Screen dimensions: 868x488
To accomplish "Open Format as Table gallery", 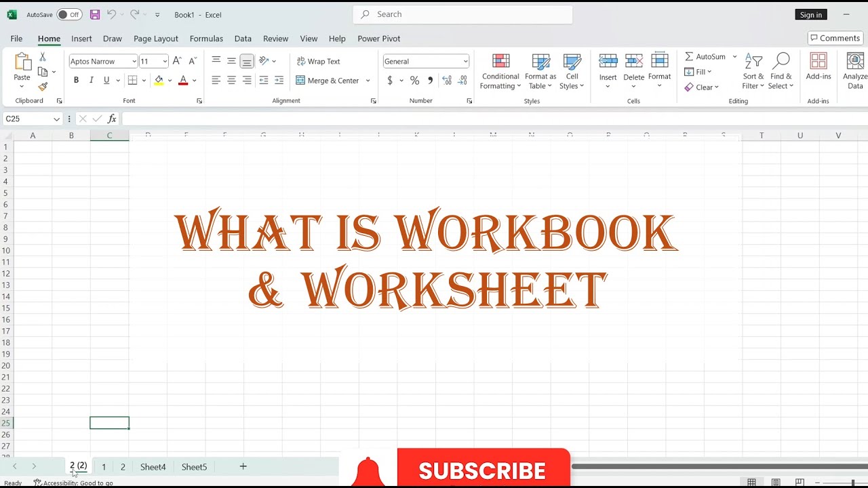I will [540, 72].
